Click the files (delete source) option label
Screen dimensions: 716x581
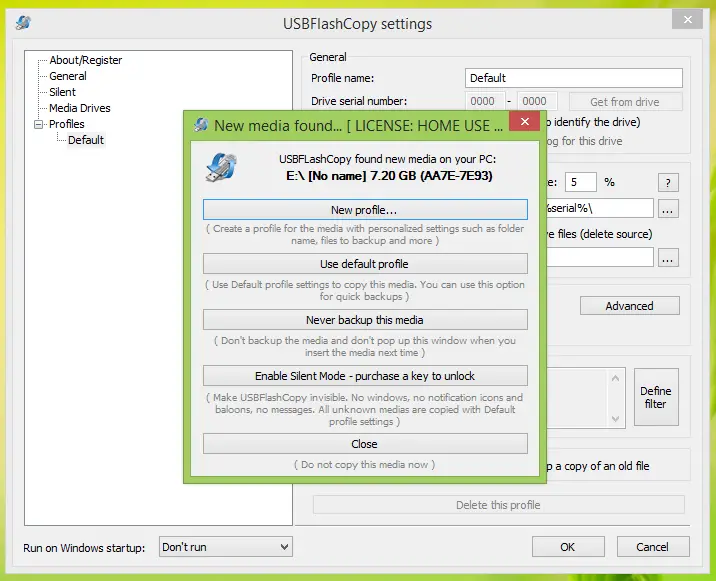(600, 234)
